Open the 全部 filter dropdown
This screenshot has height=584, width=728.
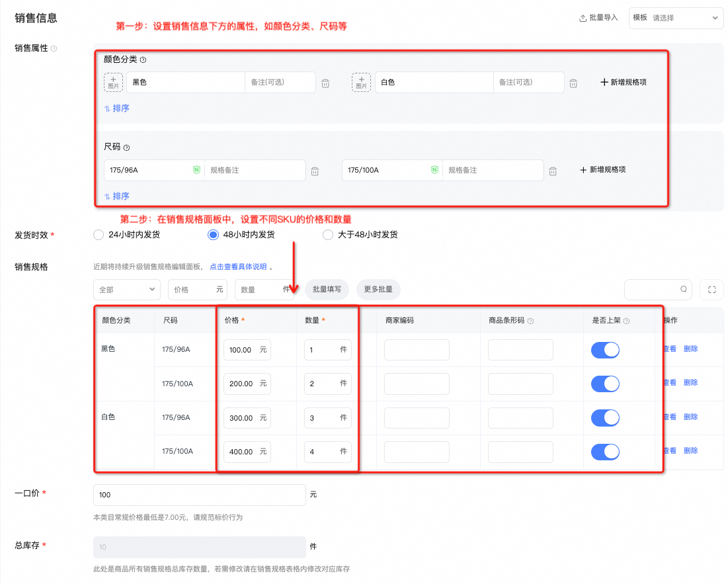click(x=127, y=290)
